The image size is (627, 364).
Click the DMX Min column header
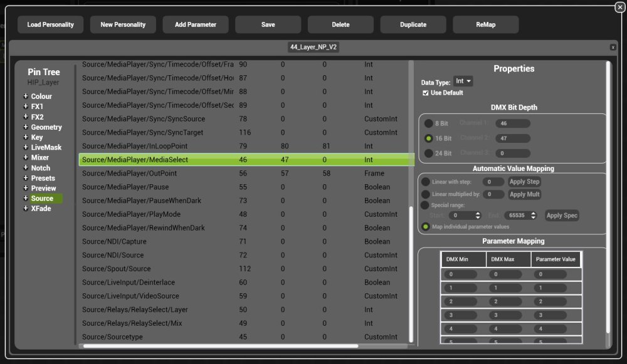pyautogui.click(x=463, y=259)
